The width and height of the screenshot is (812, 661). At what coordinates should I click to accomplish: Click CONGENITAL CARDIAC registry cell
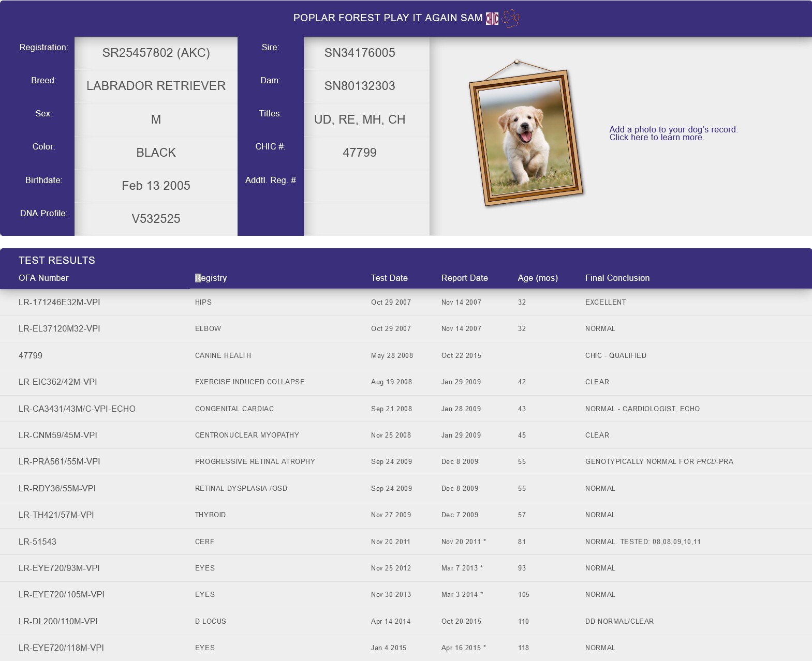(234, 409)
